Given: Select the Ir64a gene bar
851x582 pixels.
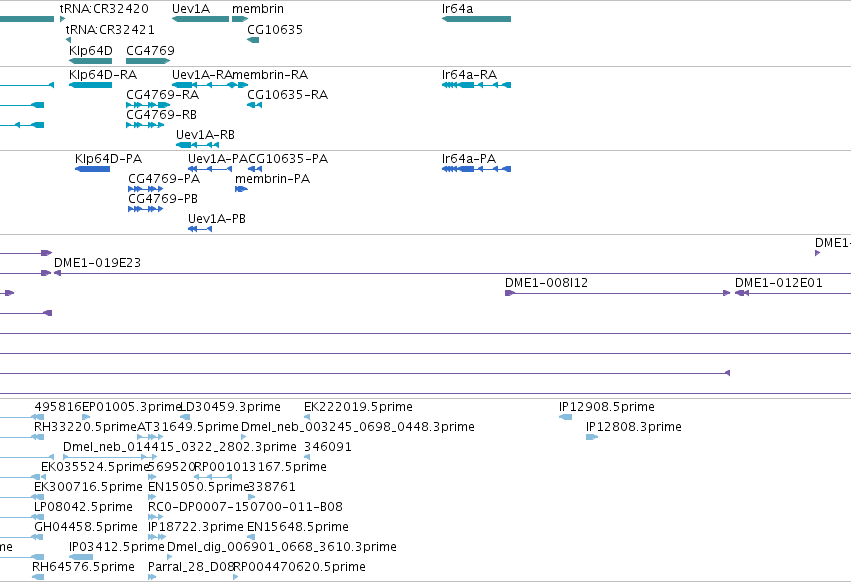Looking at the screenshot, I should coord(477,19).
